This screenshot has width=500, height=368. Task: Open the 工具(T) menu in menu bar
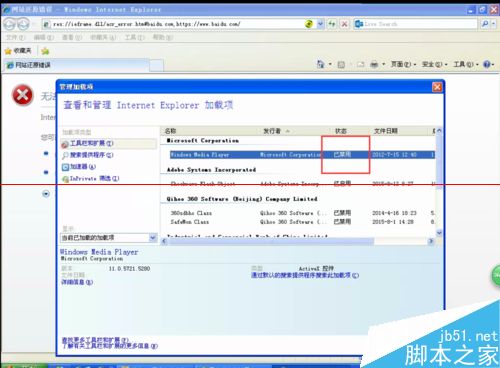135,37
